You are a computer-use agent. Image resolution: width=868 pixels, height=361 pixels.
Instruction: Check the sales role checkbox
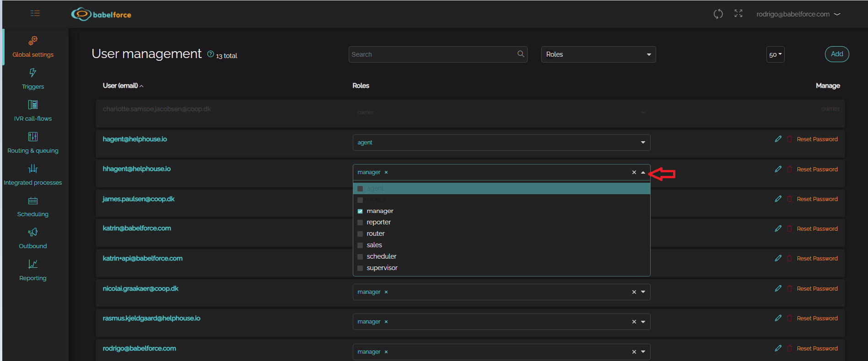360,245
